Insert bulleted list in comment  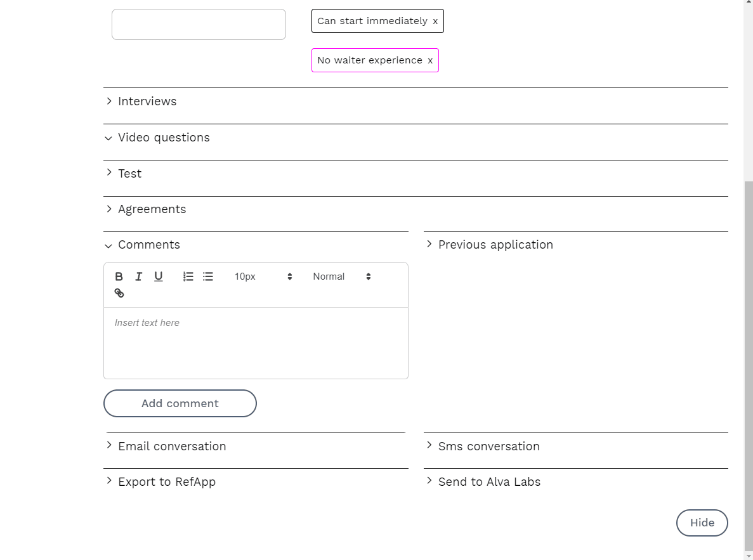coord(208,277)
